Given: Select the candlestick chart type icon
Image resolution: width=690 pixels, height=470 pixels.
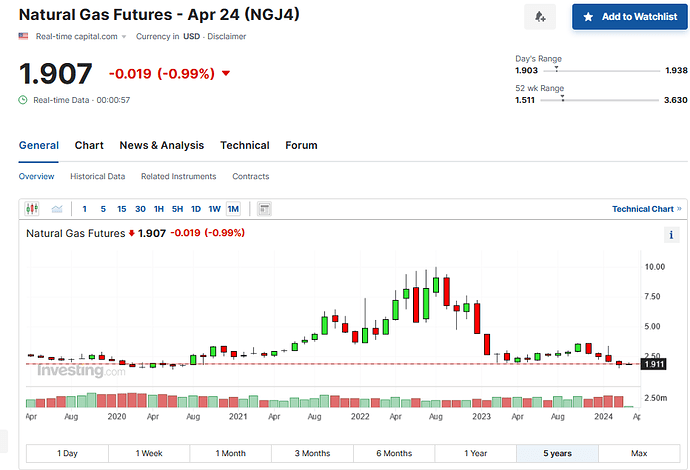Looking at the screenshot, I should point(32,209).
